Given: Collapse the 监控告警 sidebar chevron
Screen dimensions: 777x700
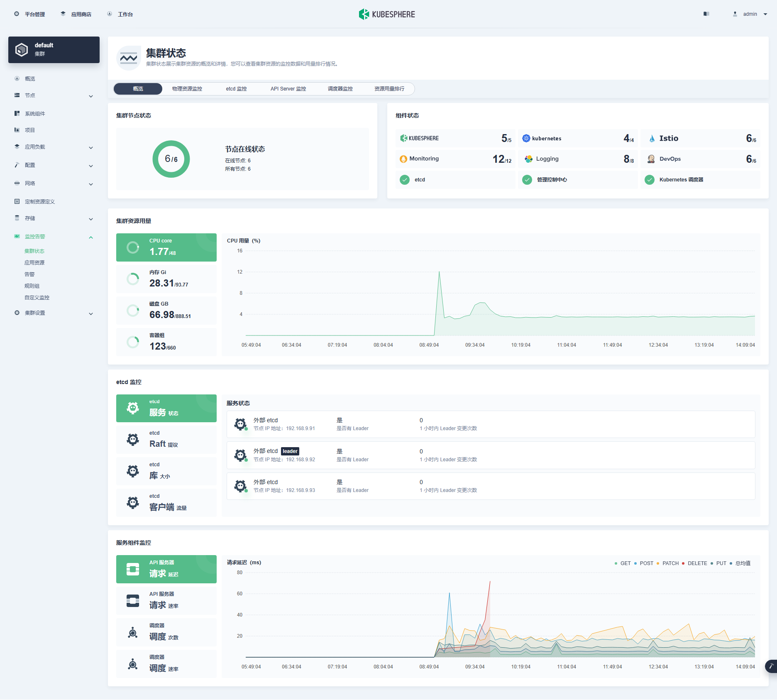Looking at the screenshot, I should tap(91, 237).
